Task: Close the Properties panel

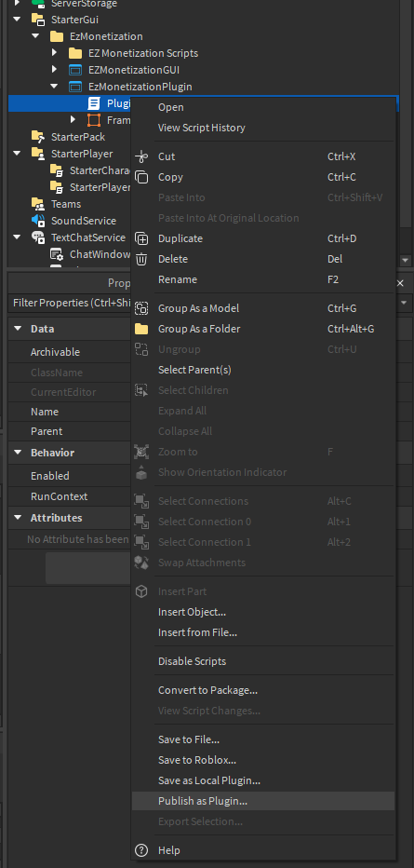Action: click(401, 283)
